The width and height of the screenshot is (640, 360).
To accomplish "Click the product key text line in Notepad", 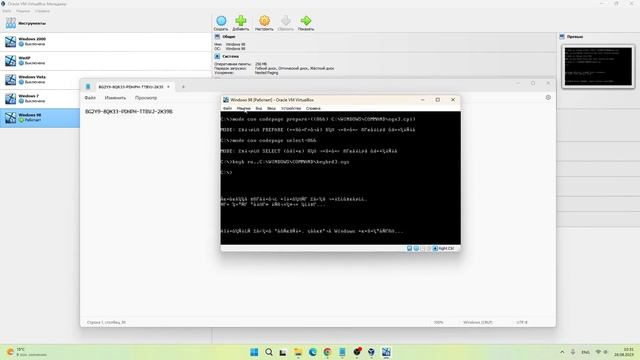I will coord(129,111).
